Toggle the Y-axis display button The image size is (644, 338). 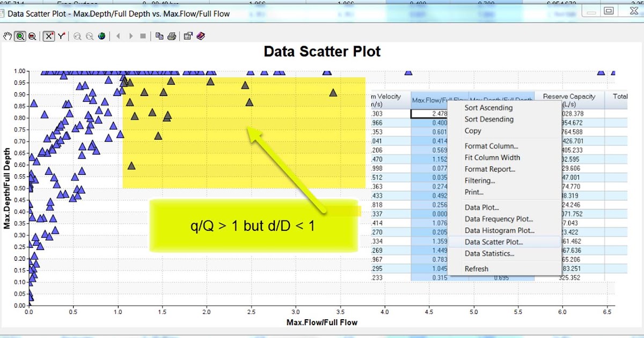61,36
